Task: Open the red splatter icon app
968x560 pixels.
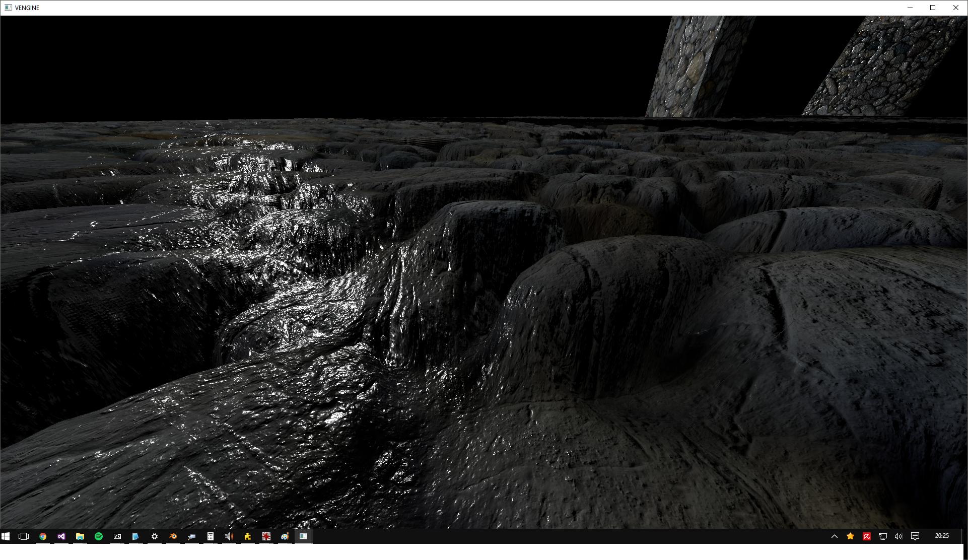Action: 266,536
